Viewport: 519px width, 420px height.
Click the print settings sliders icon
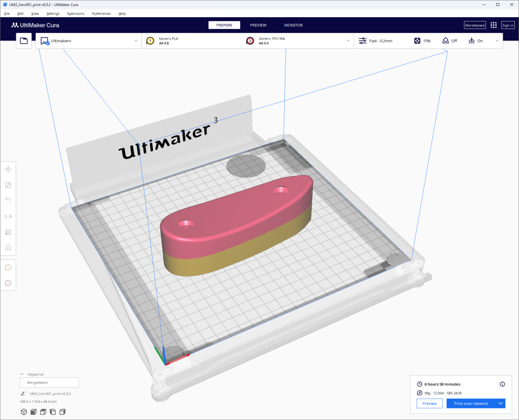point(362,41)
